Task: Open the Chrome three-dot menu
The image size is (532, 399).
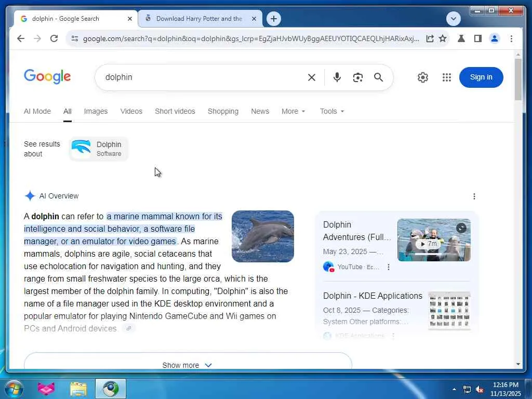Action: coord(511,38)
